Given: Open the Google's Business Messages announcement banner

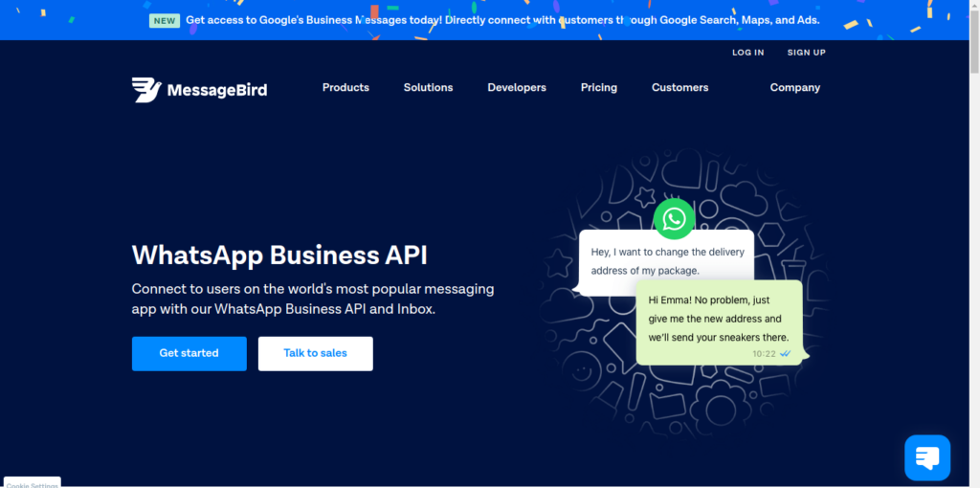Looking at the screenshot, I should click(x=484, y=20).
